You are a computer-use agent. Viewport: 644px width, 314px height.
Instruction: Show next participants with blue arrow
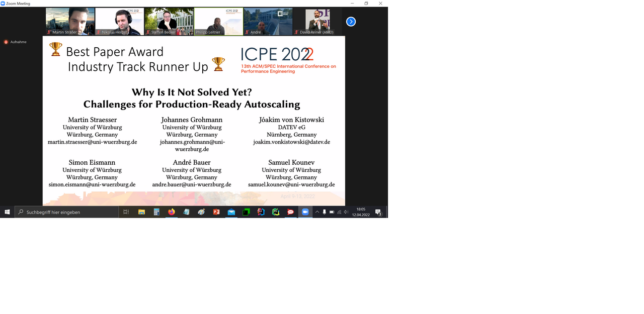pos(351,22)
